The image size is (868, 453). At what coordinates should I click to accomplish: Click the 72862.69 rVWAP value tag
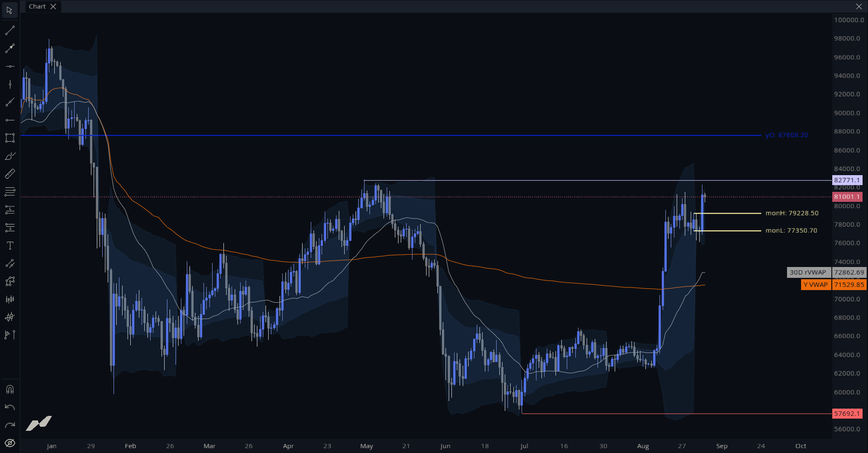[x=849, y=272]
